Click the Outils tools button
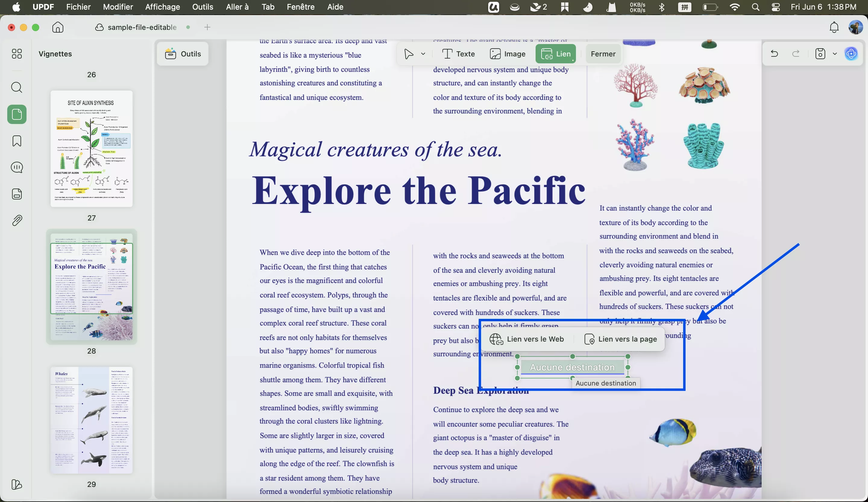Viewport: 868px width, 502px height. click(183, 54)
